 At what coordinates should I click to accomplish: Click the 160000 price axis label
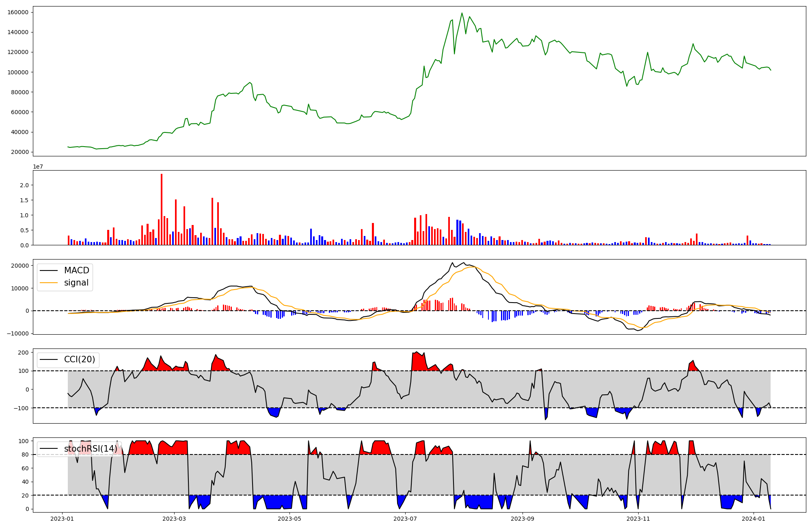click(x=18, y=13)
